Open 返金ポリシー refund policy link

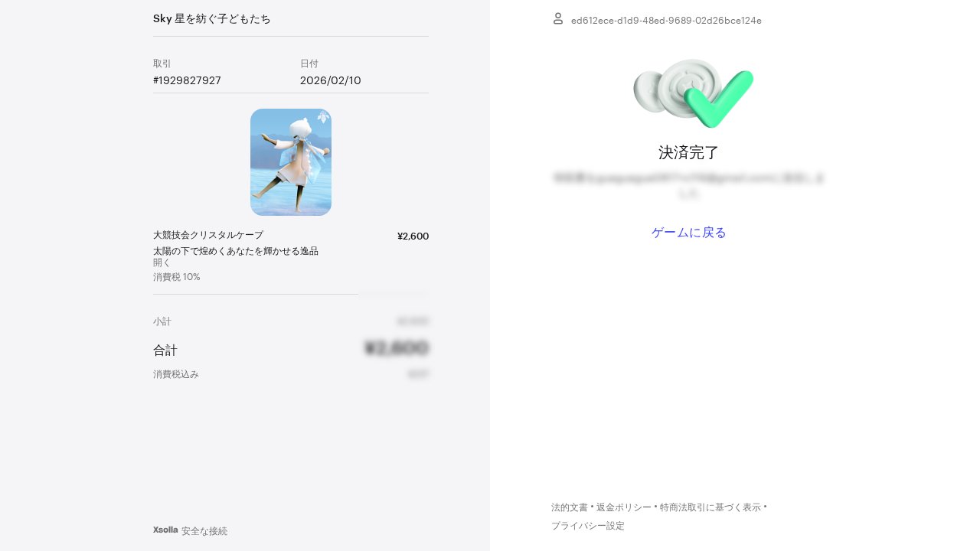click(624, 507)
